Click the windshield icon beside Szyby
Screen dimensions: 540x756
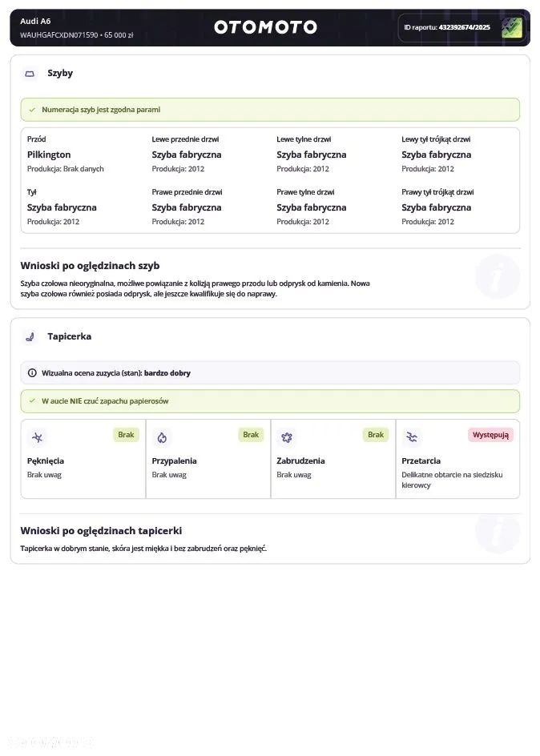(x=30, y=74)
